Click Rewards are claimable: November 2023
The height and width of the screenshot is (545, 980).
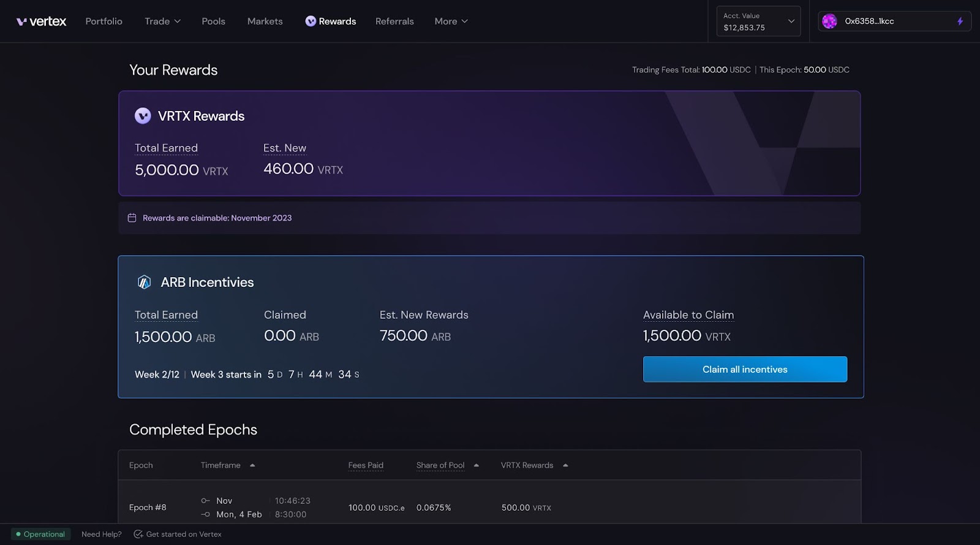tap(217, 218)
